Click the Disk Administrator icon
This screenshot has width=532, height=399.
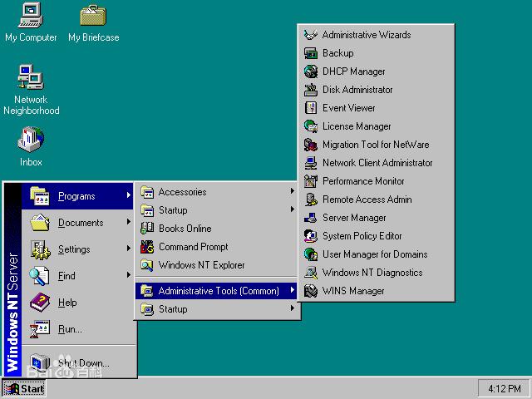310,90
